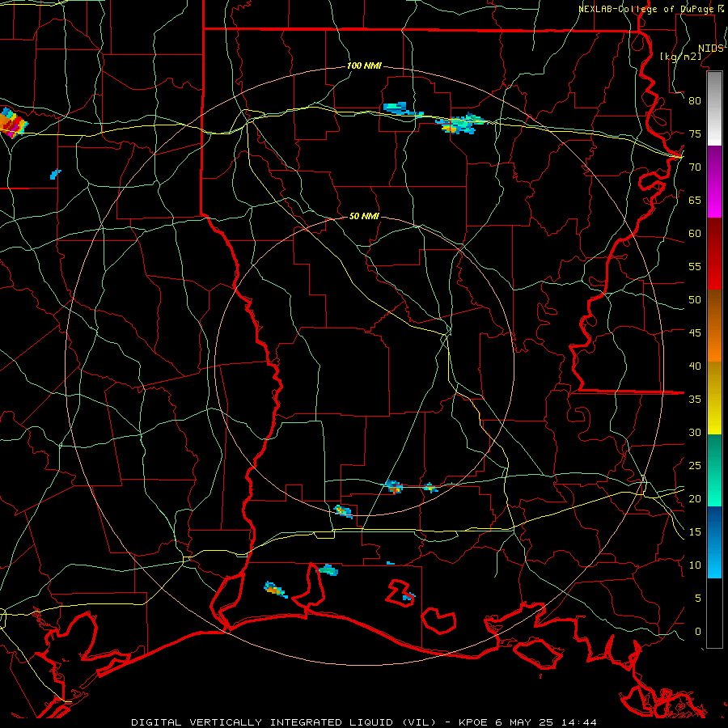728x728 pixels.
Task: Click the "75" value on the color scale
Action: [x=695, y=133]
